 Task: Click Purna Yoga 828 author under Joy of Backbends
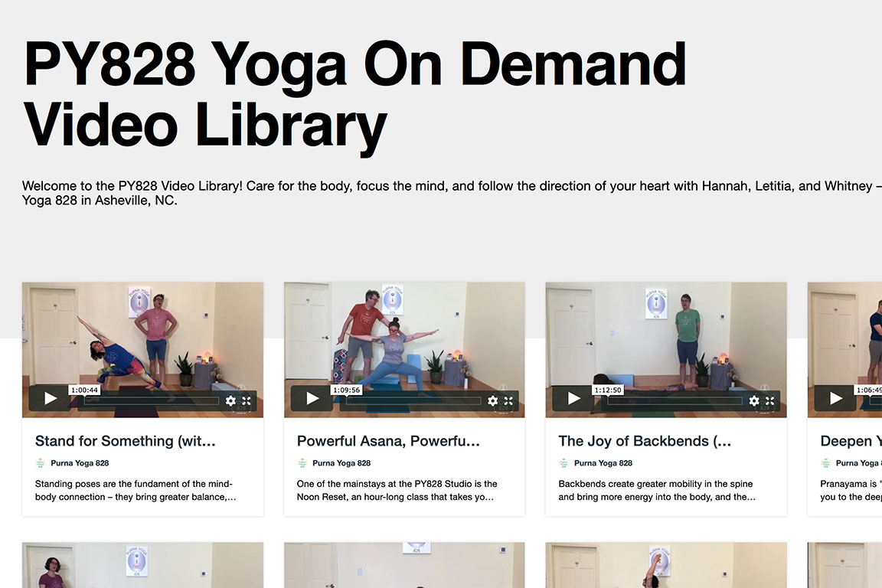click(603, 463)
